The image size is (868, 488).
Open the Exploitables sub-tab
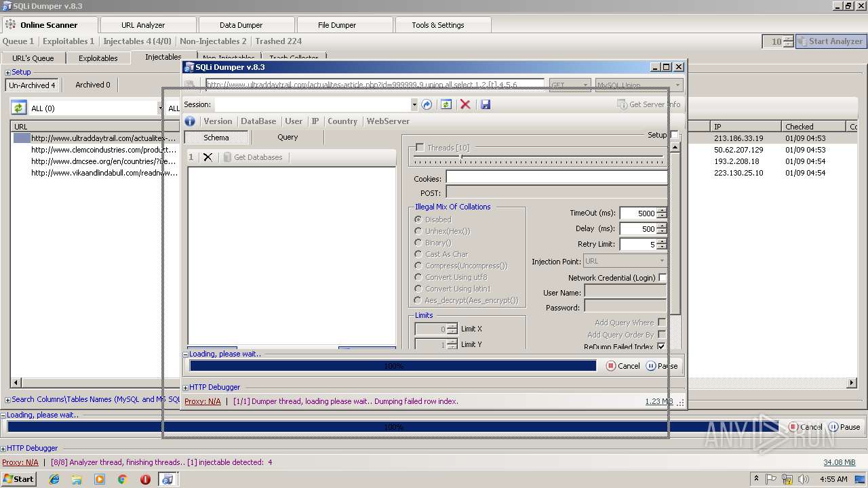pos(98,58)
